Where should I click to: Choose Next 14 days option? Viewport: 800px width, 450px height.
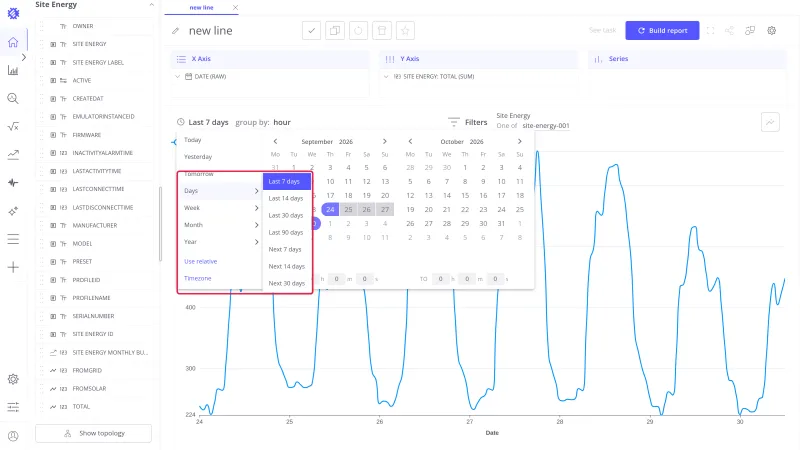(x=287, y=266)
